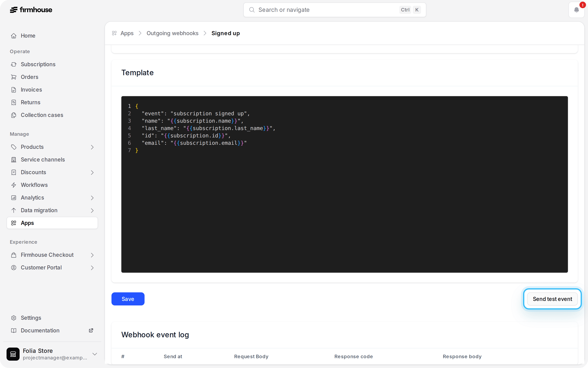Expand the Analytics submenu chevron
Screen dimensions: 588x368
[92, 198]
